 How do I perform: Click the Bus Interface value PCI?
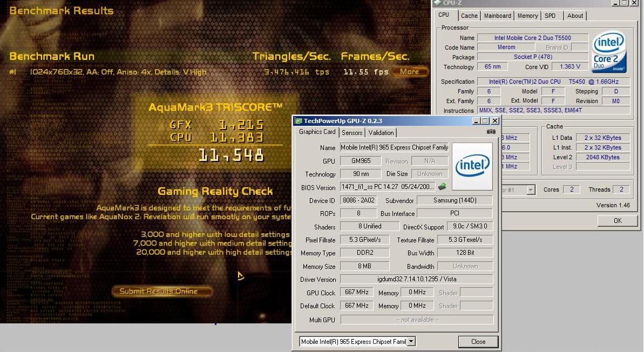455,213
